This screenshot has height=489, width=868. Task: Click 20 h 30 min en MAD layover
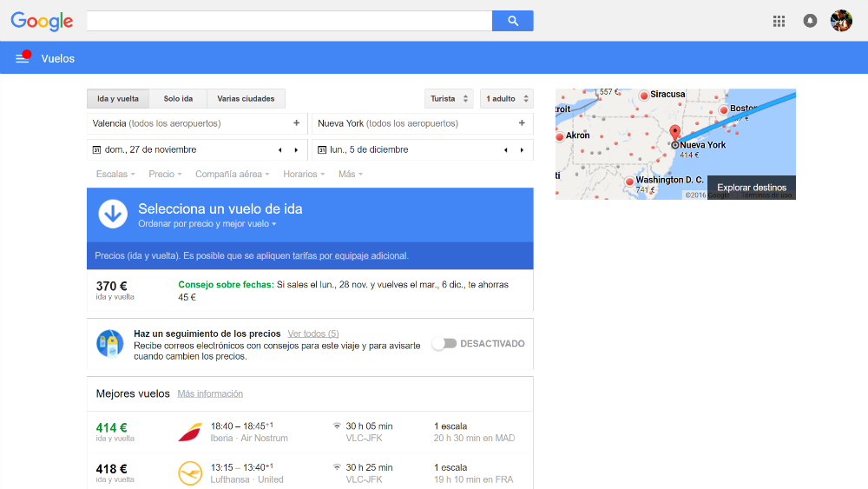[x=474, y=438]
